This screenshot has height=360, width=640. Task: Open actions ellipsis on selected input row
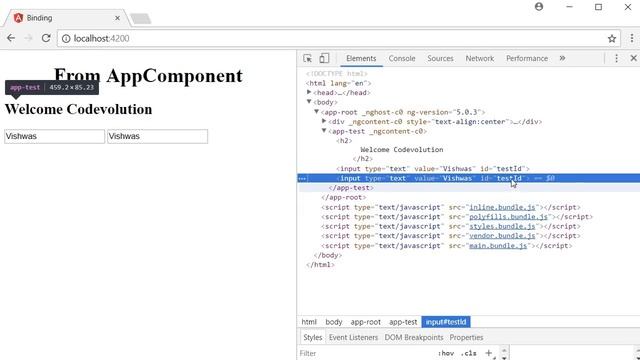302,178
